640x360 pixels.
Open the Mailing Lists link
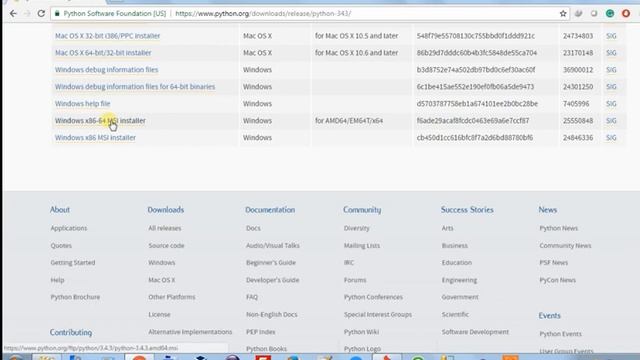point(362,246)
